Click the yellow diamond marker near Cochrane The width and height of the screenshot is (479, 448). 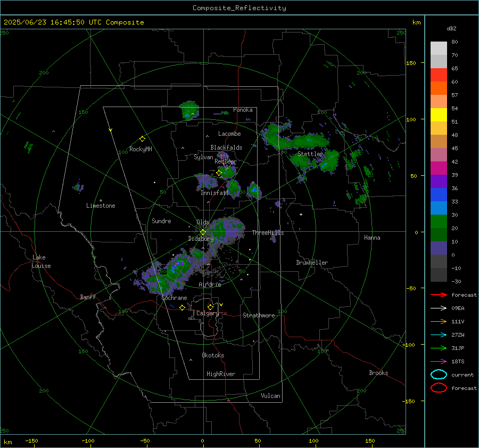(x=182, y=308)
